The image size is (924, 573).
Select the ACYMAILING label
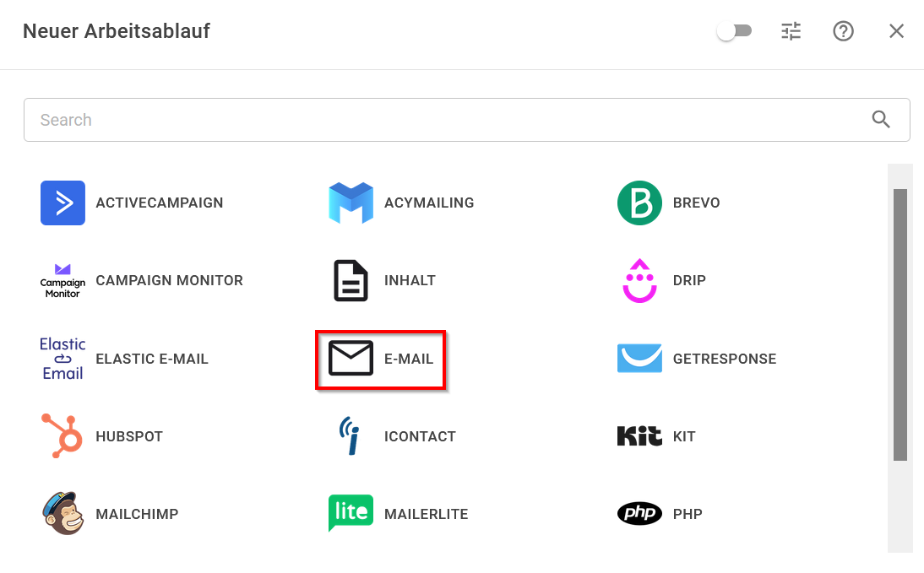click(429, 203)
